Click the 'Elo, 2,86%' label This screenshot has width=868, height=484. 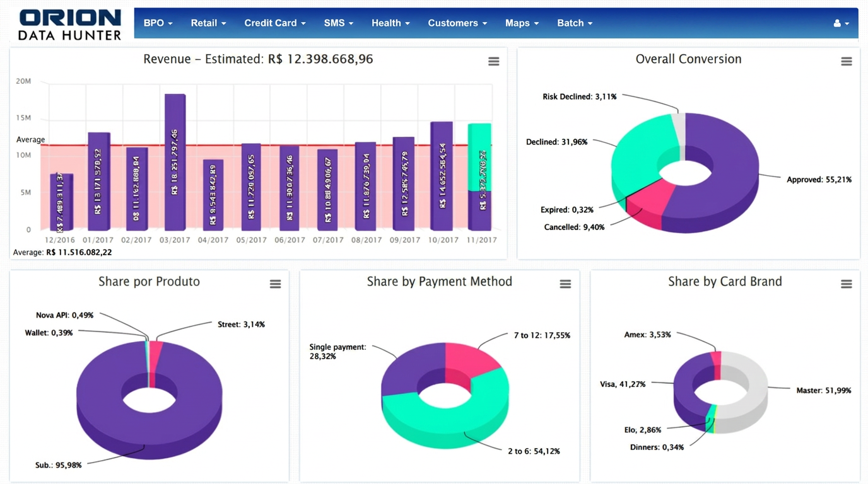(643, 430)
